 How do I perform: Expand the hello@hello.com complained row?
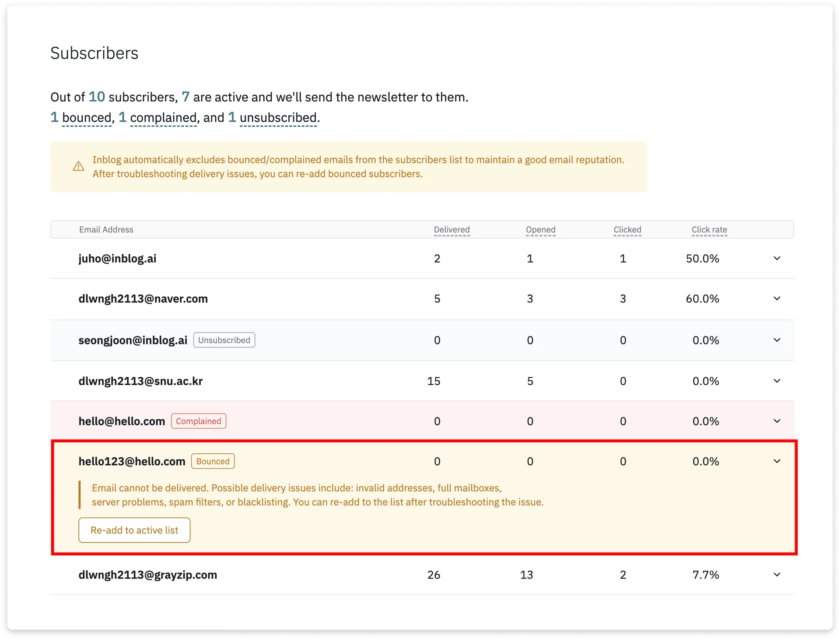pyautogui.click(x=777, y=421)
